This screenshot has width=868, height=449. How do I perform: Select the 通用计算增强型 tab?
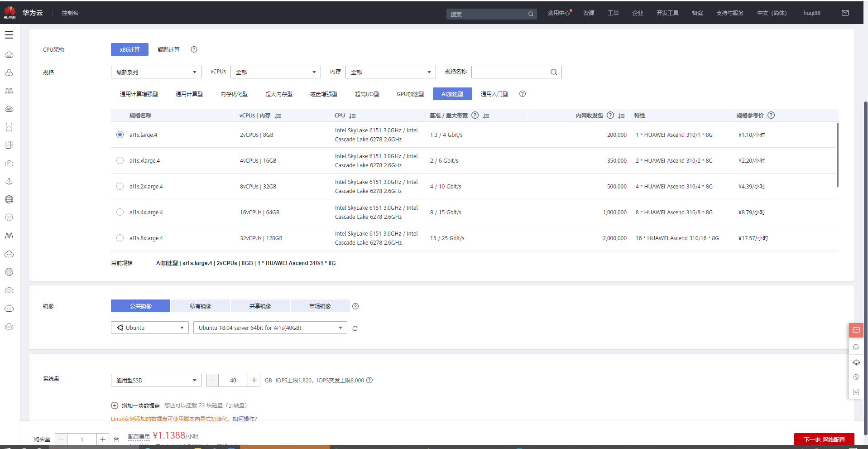click(x=139, y=94)
